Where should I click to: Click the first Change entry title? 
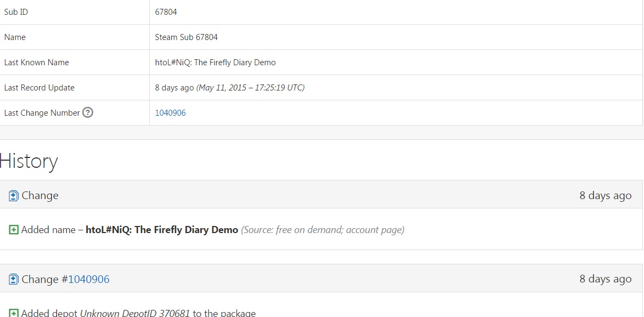(x=39, y=196)
